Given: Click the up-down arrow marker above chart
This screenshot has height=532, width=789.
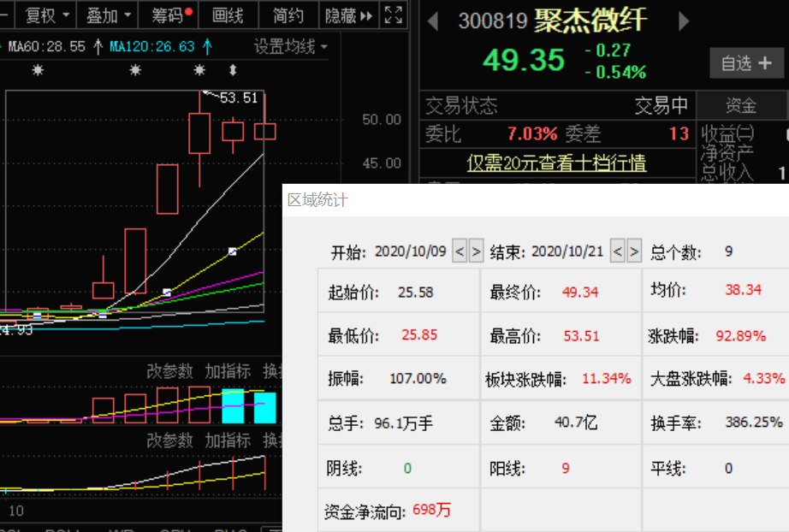Looking at the screenshot, I should point(233,70).
